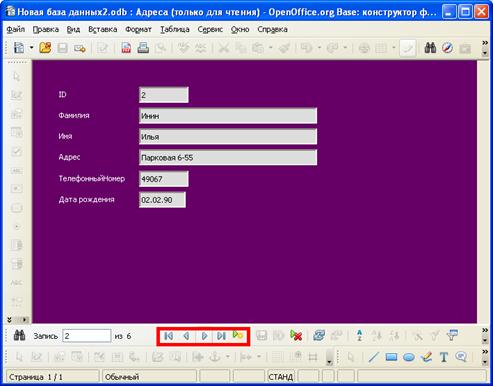Click the birth date field 02.02.90
Screen dimensions: 493x386
coord(162,200)
